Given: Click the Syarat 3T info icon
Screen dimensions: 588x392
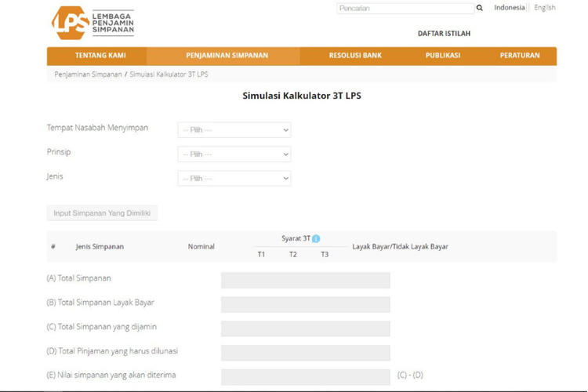Looking at the screenshot, I should tap(316, 239).
